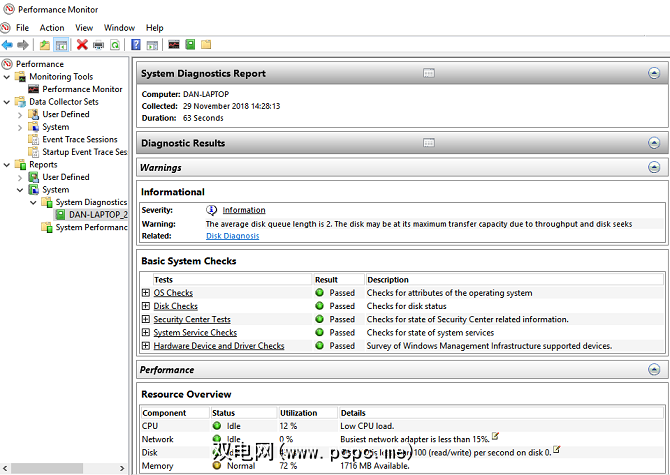Toggle the Show/Hide Console Tree button
The height and width of the screenshot is (475, 670).
click(61, 45)
